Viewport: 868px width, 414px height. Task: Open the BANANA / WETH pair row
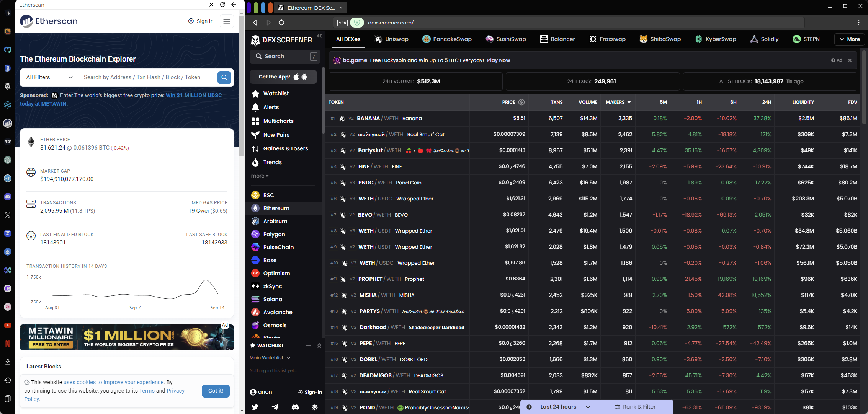click(x=593, y=118)
